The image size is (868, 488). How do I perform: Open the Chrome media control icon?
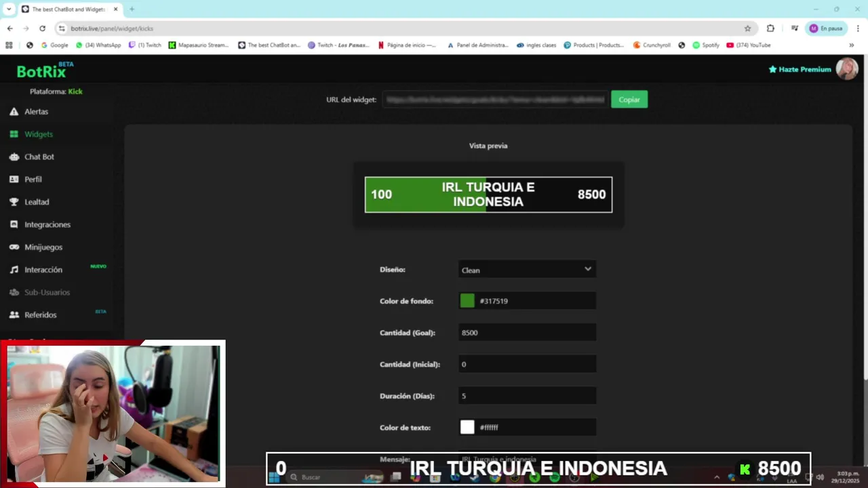794,28
